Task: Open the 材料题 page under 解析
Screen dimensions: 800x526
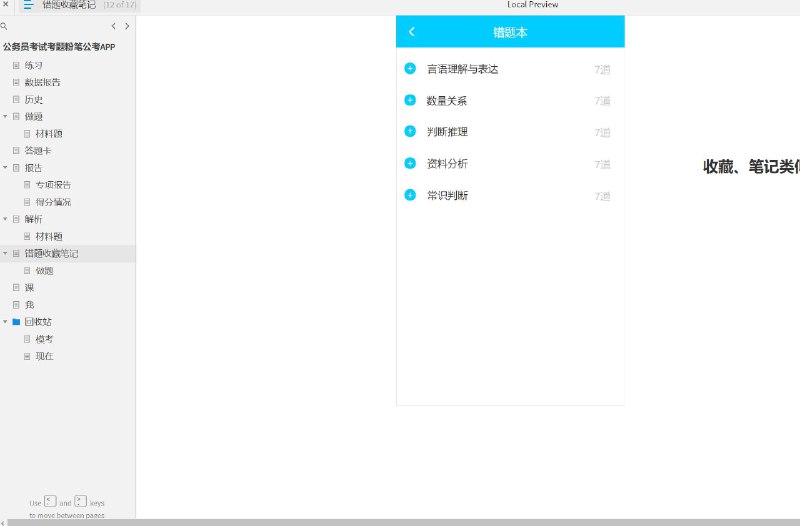Action: tap(49, 236)
